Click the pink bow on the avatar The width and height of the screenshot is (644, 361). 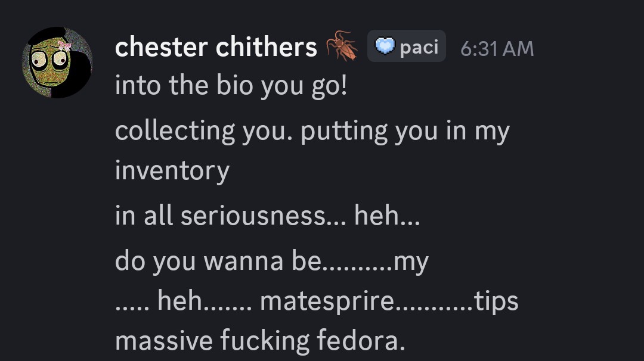click(x=64, y=45)
